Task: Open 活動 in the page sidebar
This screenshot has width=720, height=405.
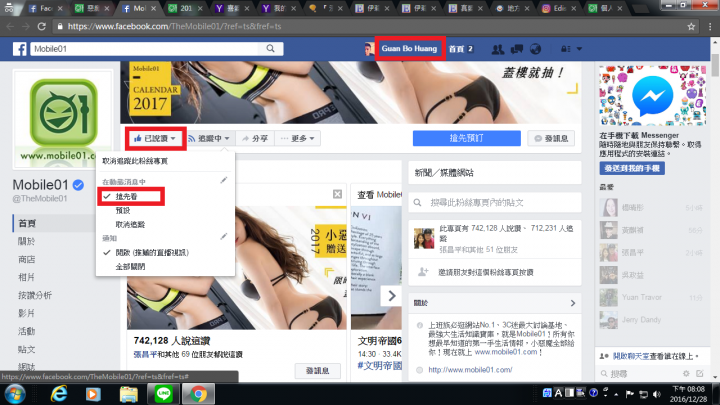Action: (x=26, y=331)
